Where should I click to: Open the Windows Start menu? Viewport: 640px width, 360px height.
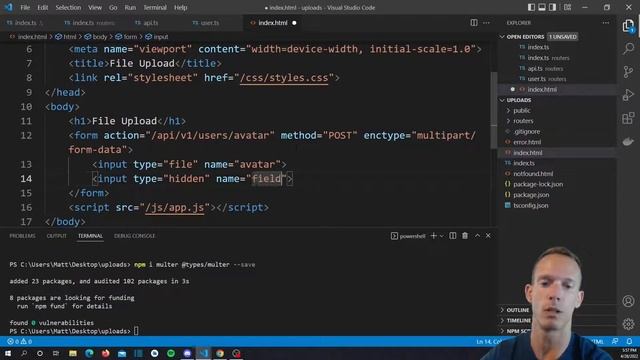click(8, 353)
